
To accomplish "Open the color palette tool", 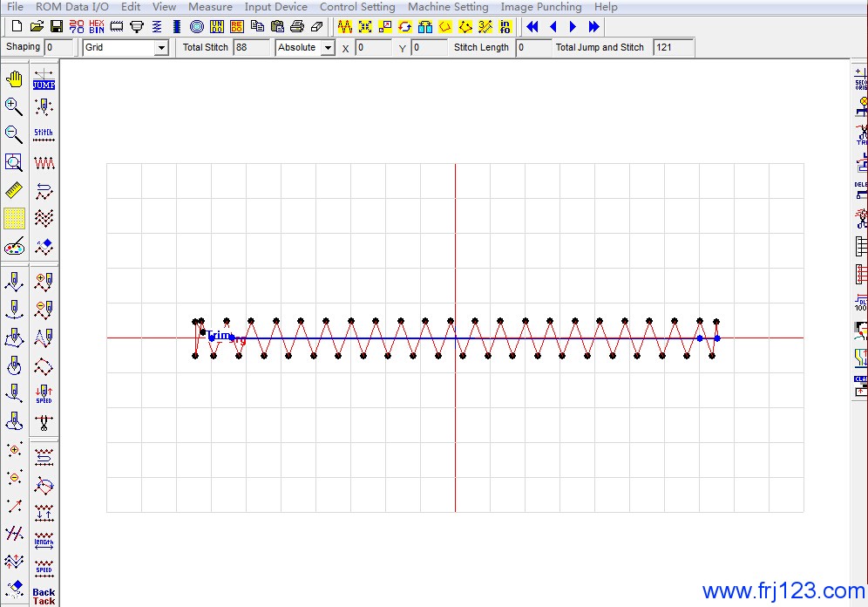I will pyautogui.click(x=14, y=247).
